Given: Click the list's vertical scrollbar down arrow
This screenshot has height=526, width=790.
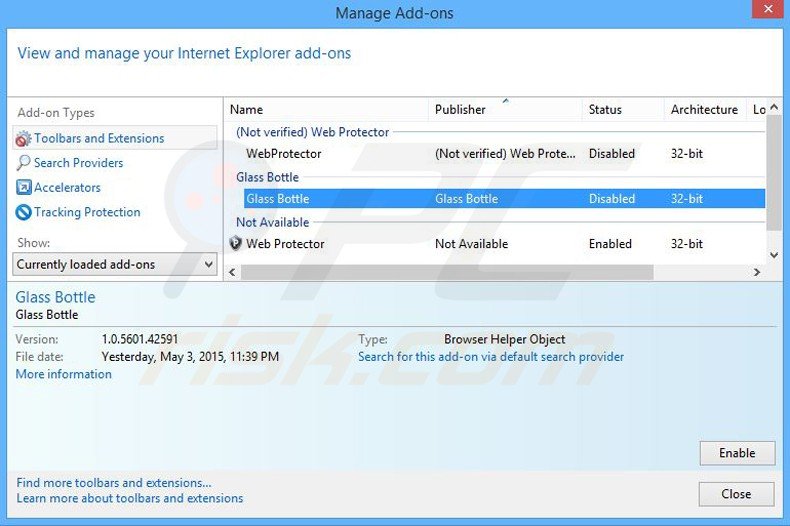Looking at the screenshot, I should pos(774,255).
